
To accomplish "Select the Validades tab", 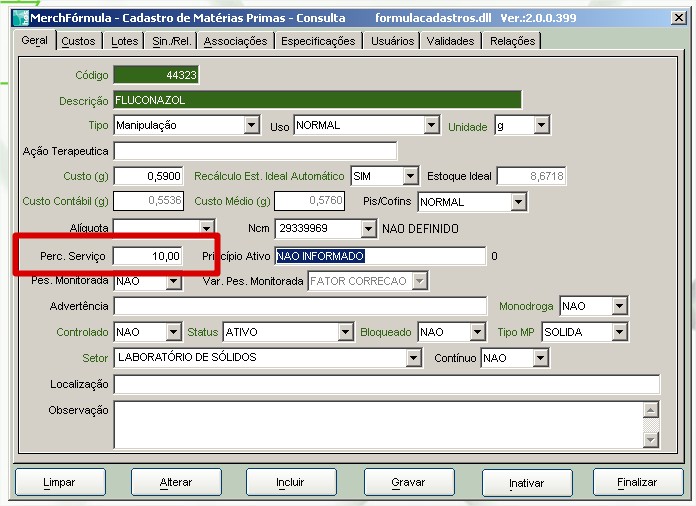I will pos(450,41).
